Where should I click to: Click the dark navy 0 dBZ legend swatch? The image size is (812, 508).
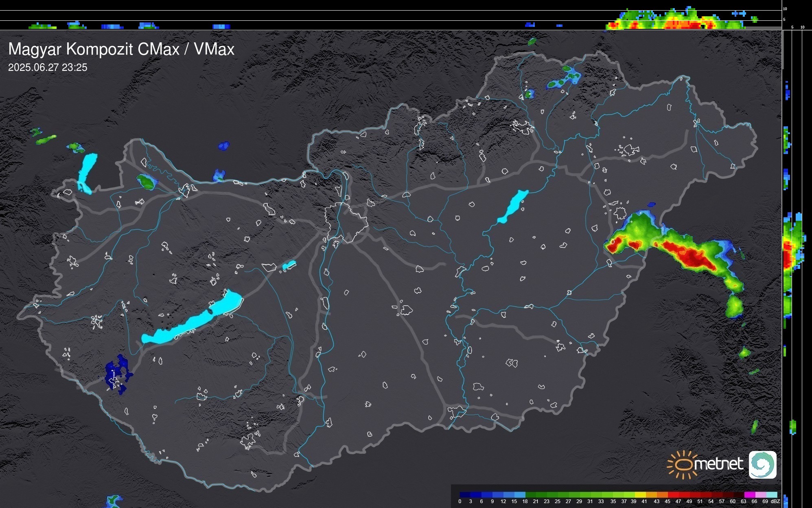point(465,495)
